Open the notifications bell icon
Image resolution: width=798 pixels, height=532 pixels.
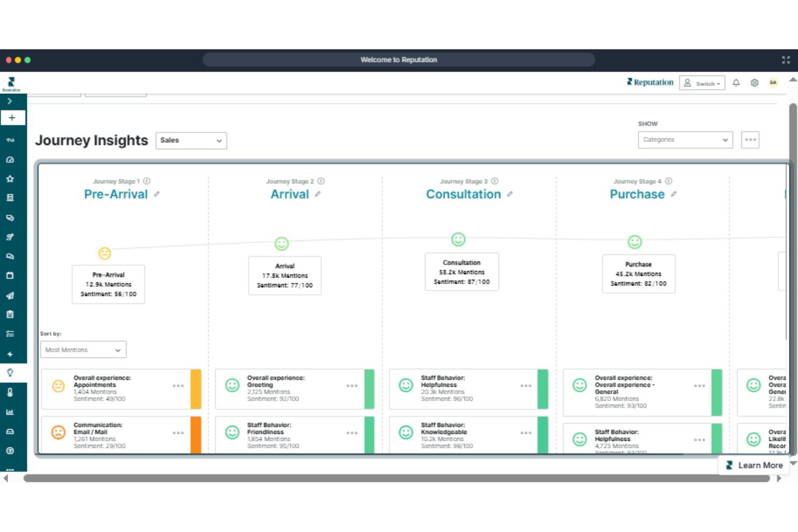(737, 82)
